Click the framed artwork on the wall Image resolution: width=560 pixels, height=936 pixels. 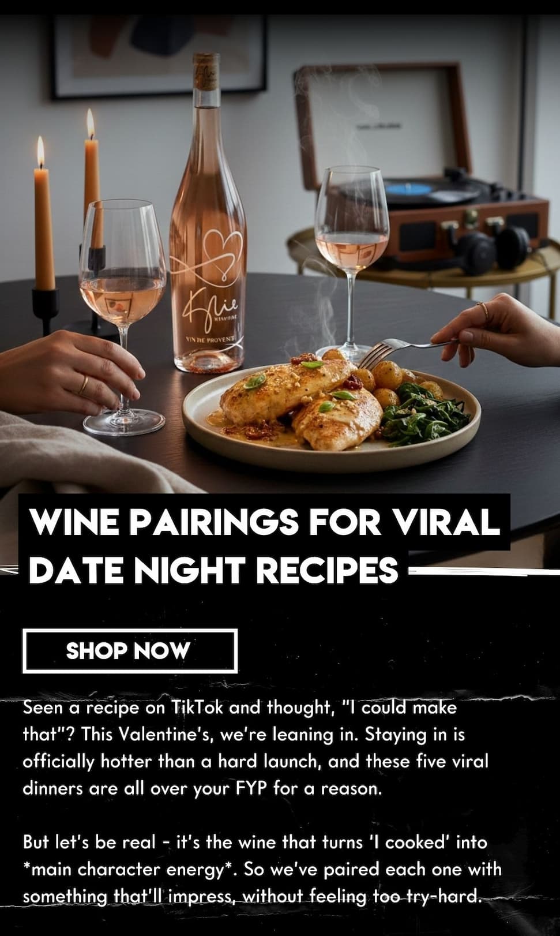click(x=159, y=55)
